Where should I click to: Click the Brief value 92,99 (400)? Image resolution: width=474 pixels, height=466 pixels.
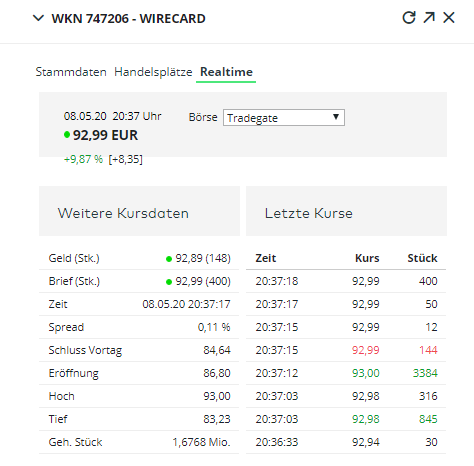tap(203, 281)
